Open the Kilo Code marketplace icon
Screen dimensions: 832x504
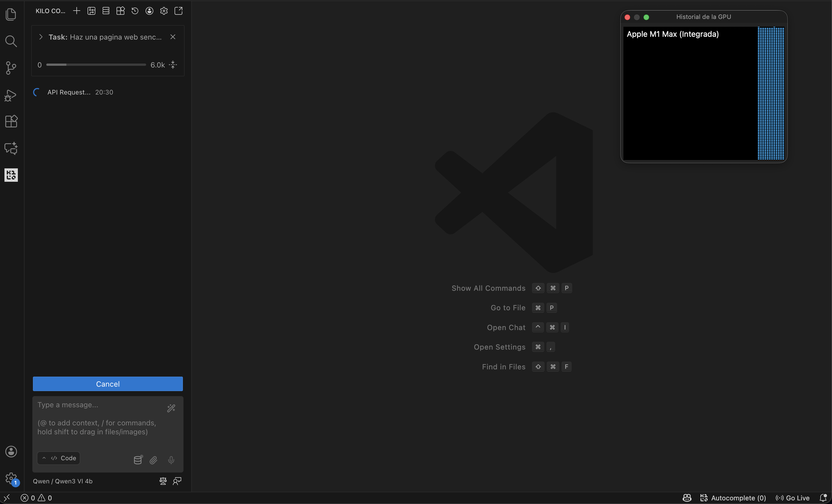(x=120, y=11)
